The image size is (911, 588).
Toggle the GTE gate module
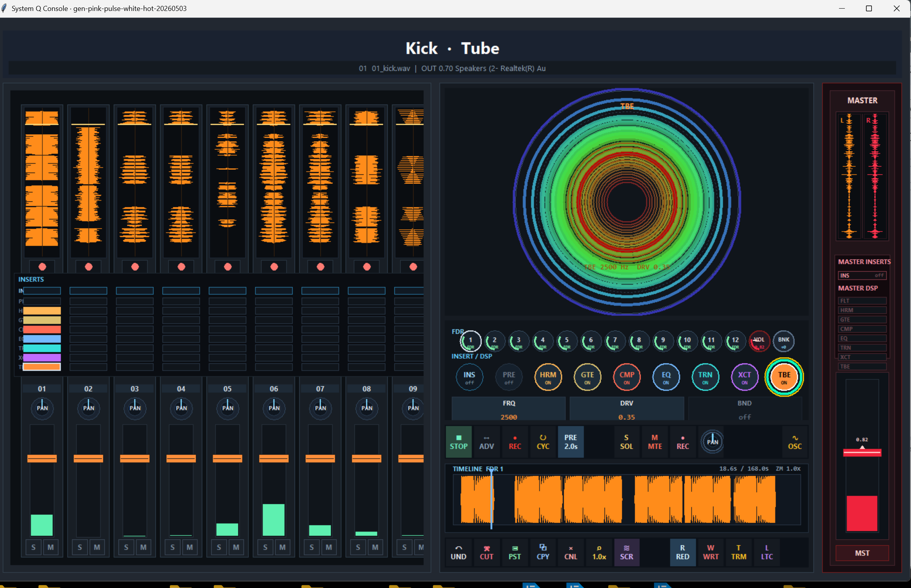[587, 377]
